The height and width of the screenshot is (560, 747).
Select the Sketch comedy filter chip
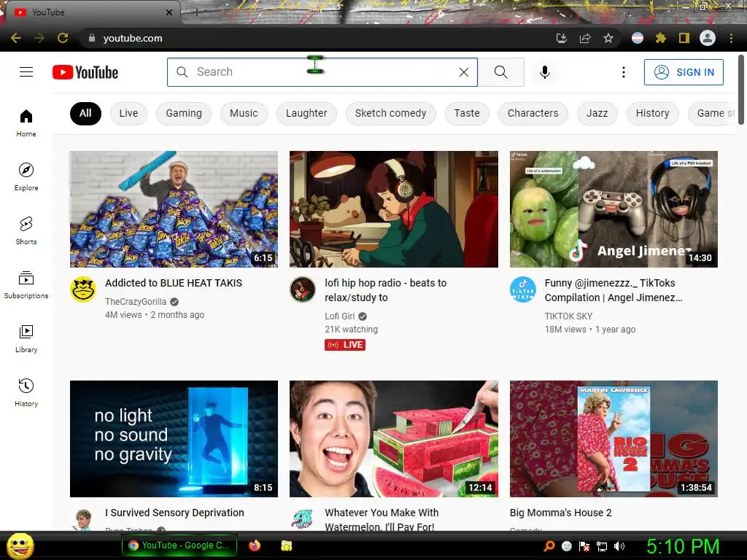pyautogui.click(x=391, y=113)
